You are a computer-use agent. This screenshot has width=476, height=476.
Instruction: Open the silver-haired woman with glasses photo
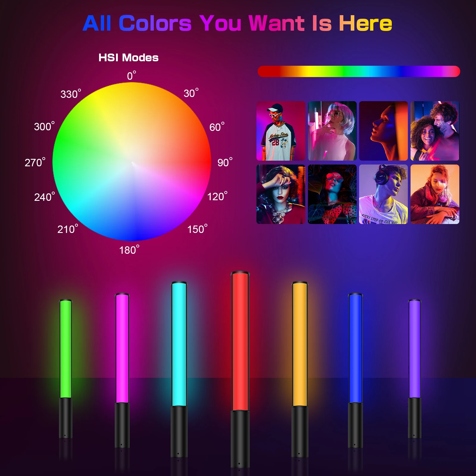(x=332, y=131)
